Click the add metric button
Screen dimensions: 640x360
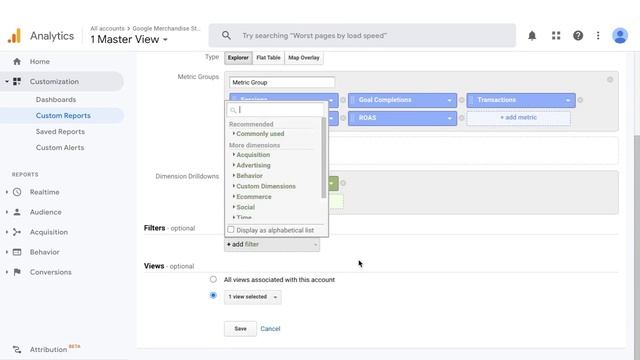point(518,118)
